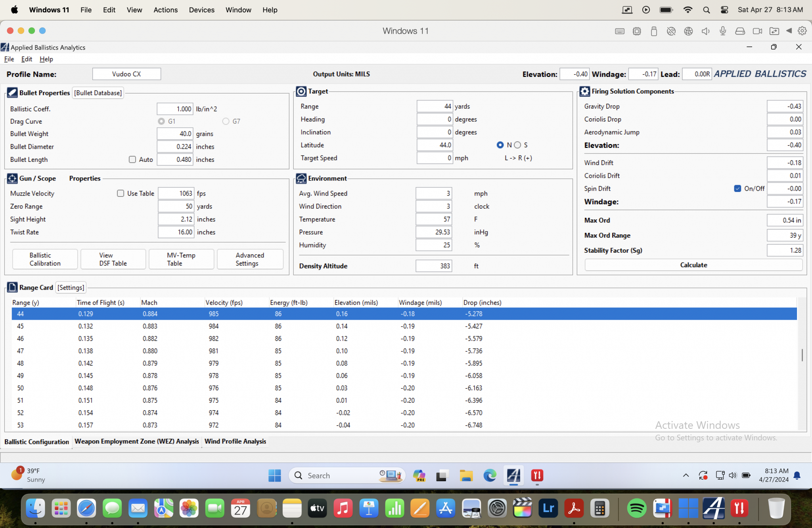Open the weather widget in taskbar
The height and width of the screenshot is (528, 812).
pyautogui.click(x=29, y=475)
